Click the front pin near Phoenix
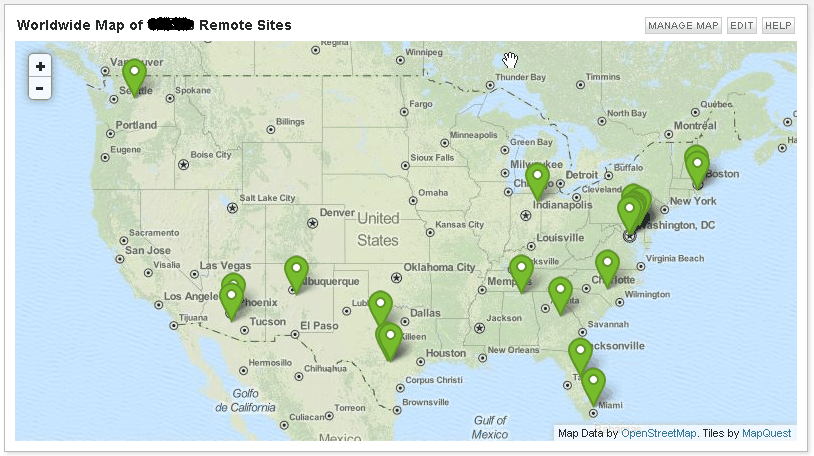The height and width of the screenshot is (456, 814). 232,303
